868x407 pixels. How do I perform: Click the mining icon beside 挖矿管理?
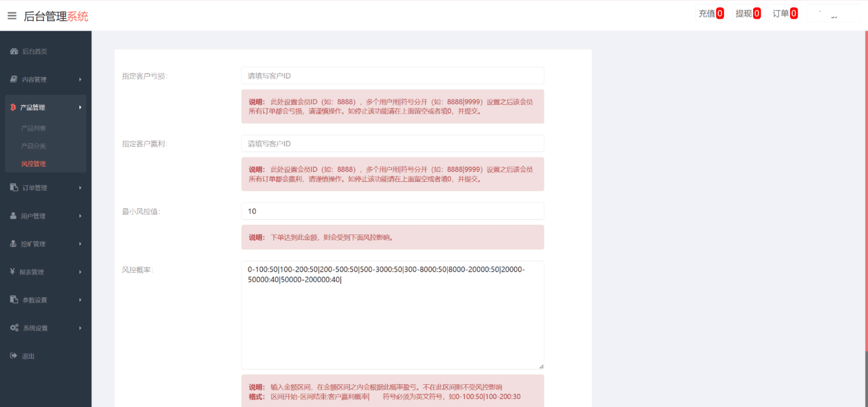tap(13, 243)
